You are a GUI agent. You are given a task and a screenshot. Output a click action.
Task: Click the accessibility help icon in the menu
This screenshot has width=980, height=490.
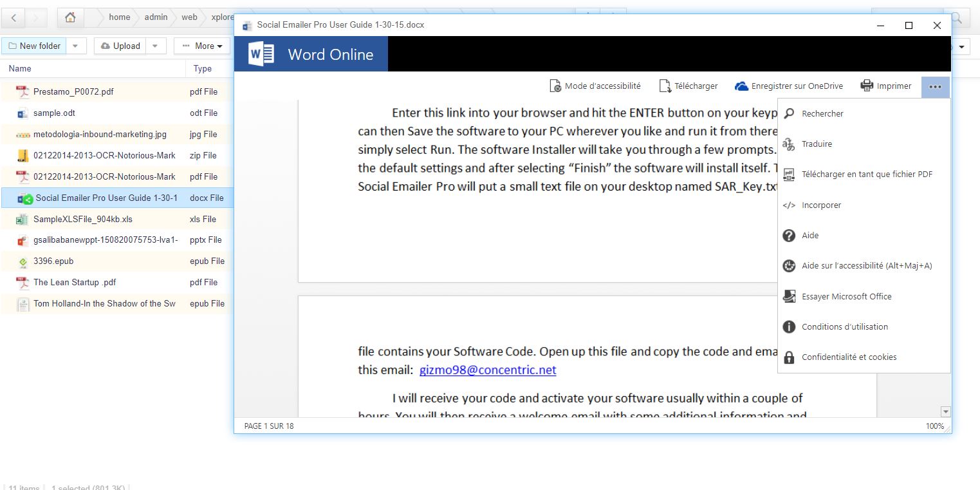[789, 266]
